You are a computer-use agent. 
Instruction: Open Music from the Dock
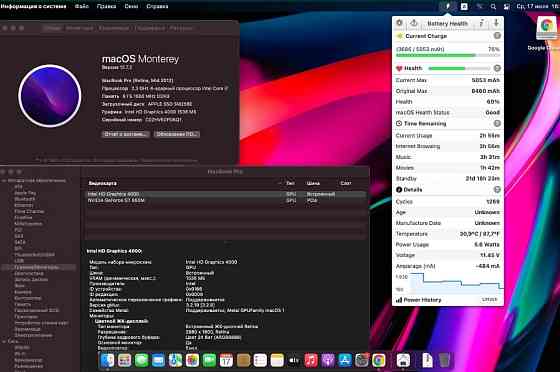click(x=311, y=360)
